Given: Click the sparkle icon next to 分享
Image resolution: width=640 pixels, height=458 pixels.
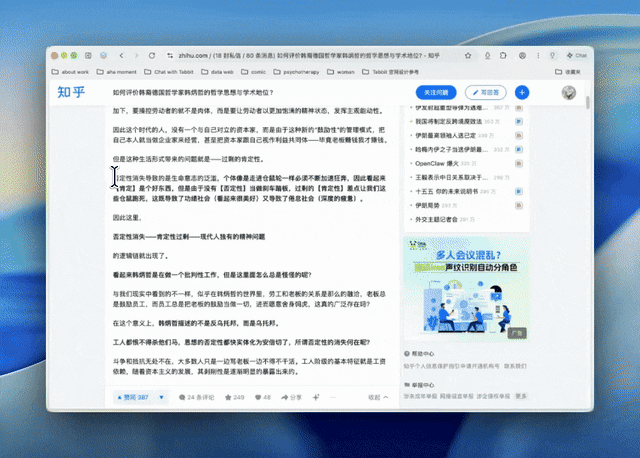Looking at the screenshot, I should point(316,397).
